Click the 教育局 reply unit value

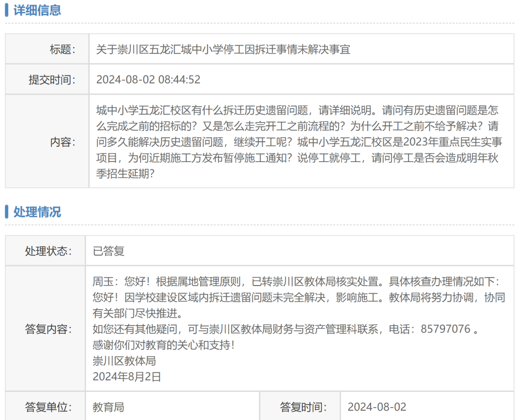point(108,407)
